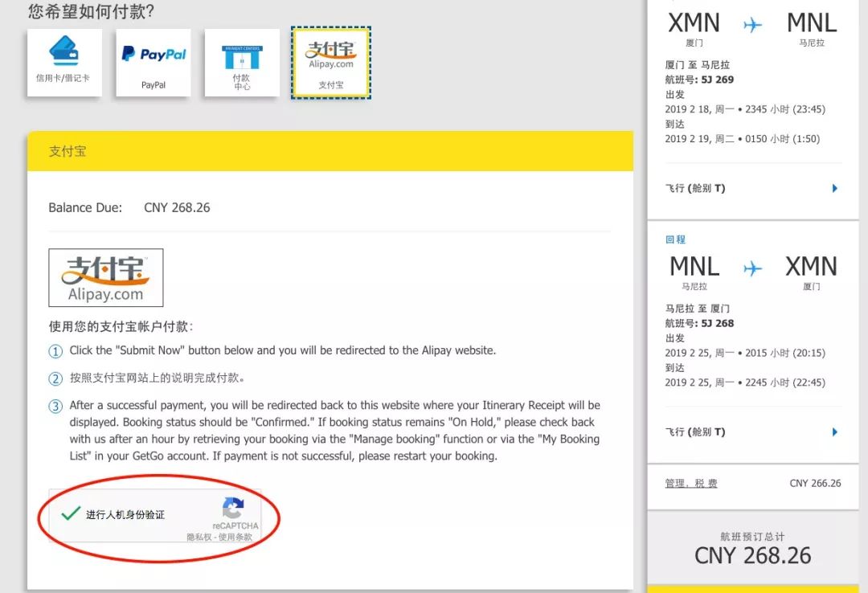This screenshot has width=868, height=593.
Task: Click the yellow 支付宝 panel header
Action: click(330, 151)
